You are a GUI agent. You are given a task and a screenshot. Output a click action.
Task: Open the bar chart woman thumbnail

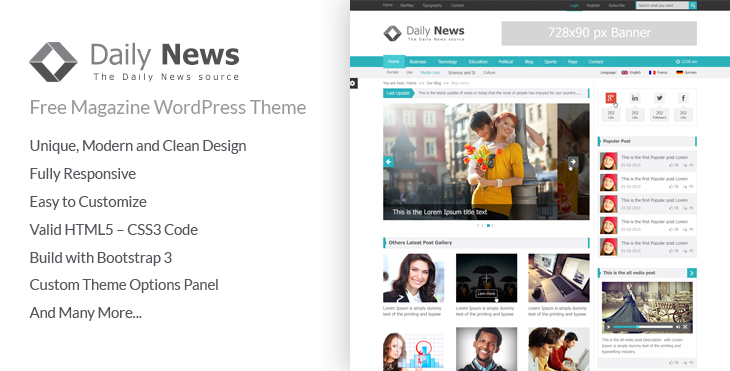point(413,349)
